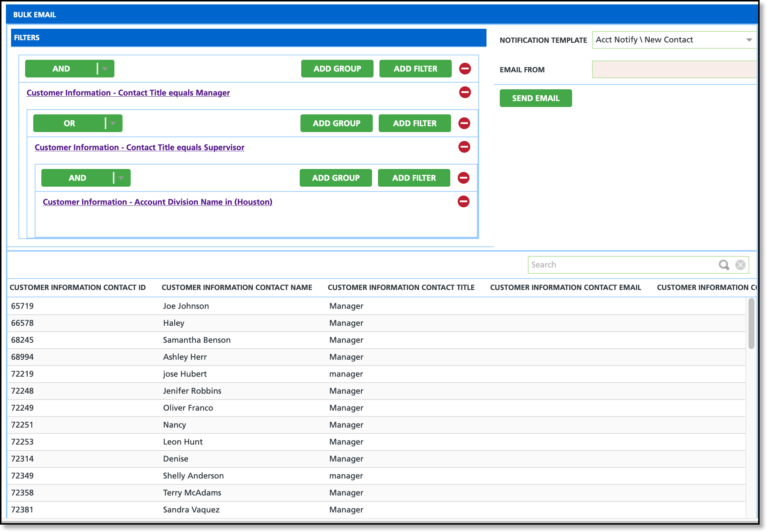The height and width of the screenshot is (532, 767).
Task: Click the magnifier search icon
Action: (724, 265)
